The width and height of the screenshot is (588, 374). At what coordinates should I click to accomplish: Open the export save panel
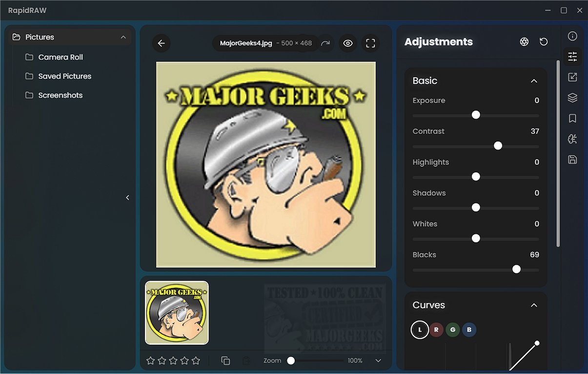(572, 159)
